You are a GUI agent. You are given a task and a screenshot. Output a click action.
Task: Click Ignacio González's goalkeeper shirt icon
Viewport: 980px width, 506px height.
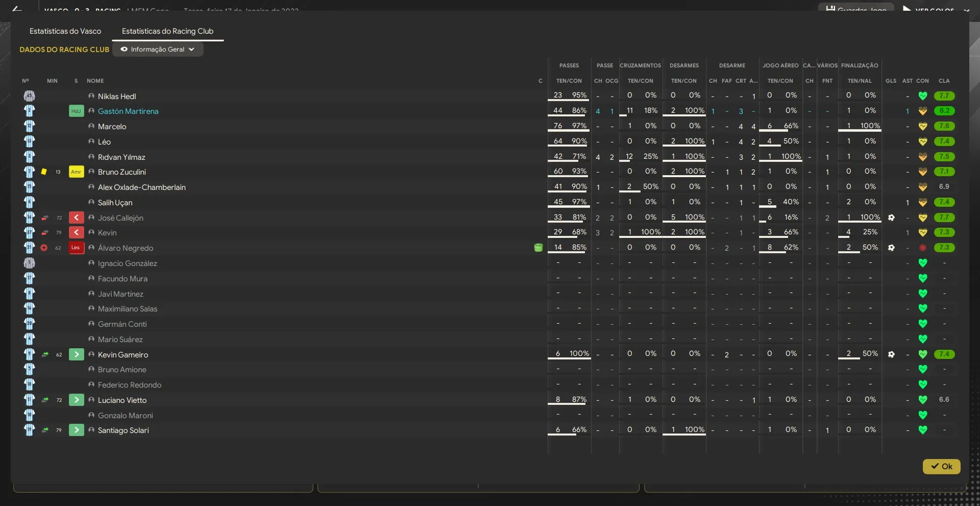click(x=30, y=263)
